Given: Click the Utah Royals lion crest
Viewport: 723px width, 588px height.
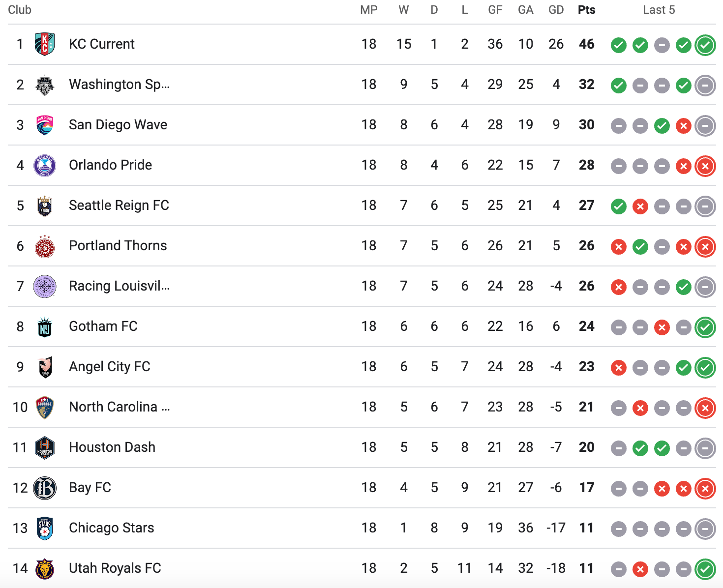Looking at the screenshot, I should [x=45, y=568].
